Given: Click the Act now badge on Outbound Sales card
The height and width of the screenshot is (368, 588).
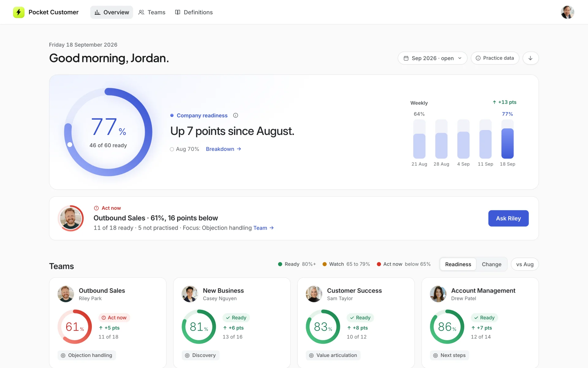Looking at the screenshot, I should point(114,318).
